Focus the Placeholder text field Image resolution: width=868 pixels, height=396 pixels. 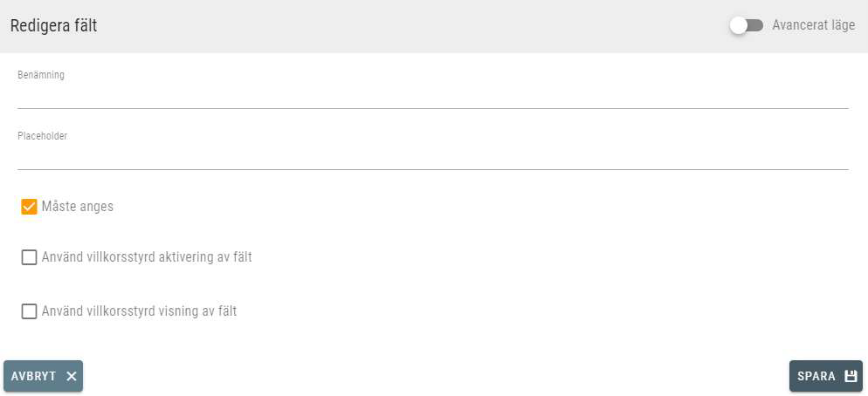(x=433, y=158)
